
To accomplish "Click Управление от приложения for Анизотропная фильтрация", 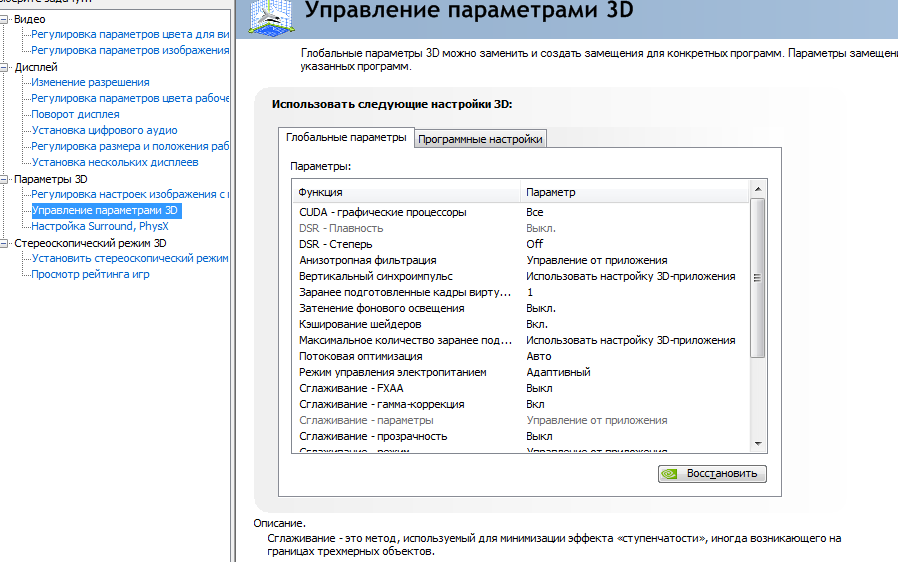I will [597, 261].
